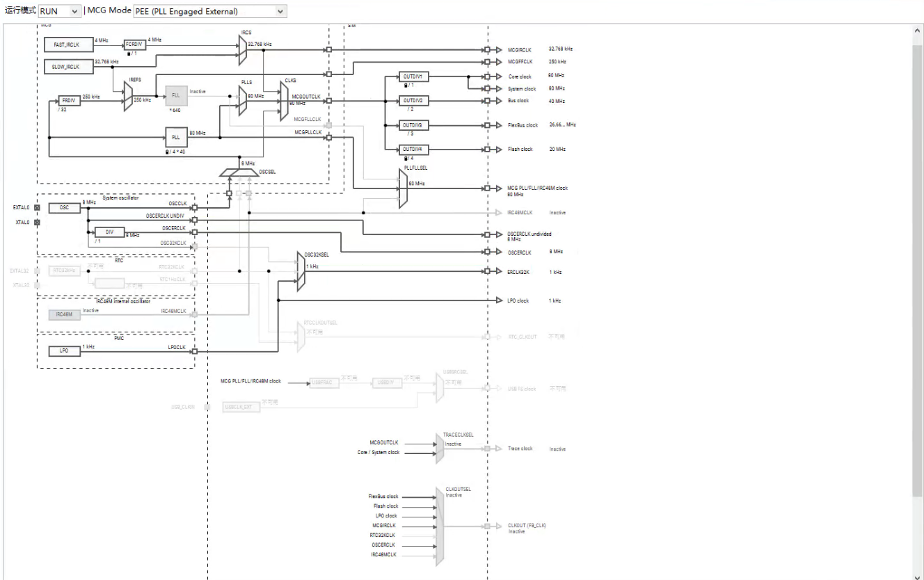Click the FlexBus clock output label
Image resolution: width=924 pixels, height=580 pixels.
coord(523,125)
